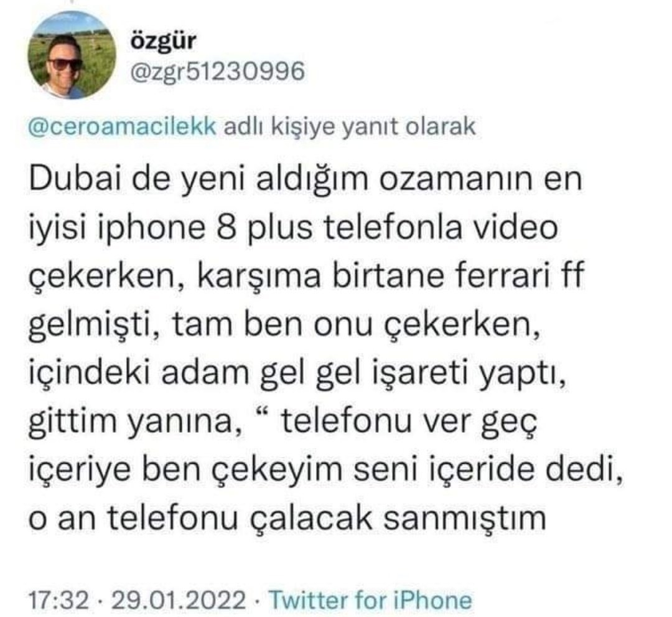Click the last line ending 'çalacak sanmıştım'
The image size is (672, 617).
[x=287, y=518]
